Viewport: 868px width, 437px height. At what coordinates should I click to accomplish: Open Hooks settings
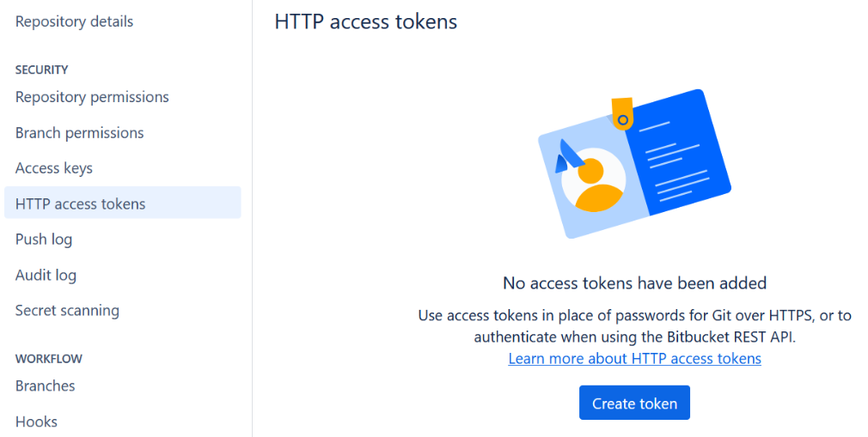click(36, 422)
